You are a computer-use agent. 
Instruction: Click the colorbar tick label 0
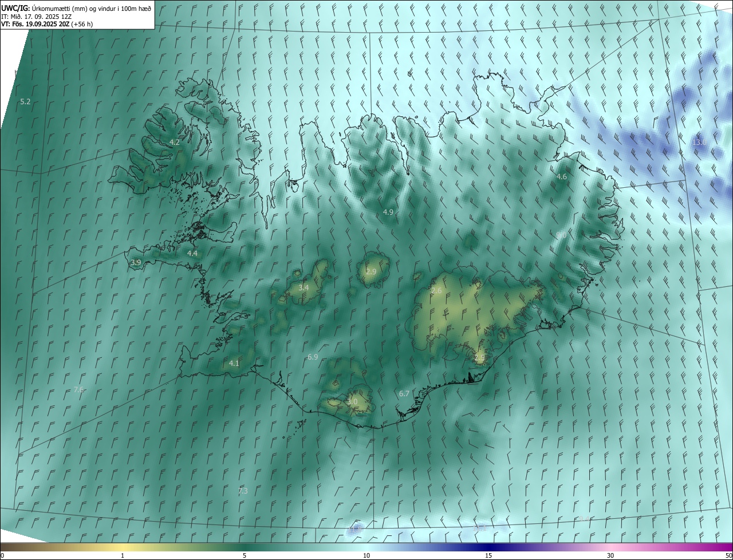[2, 555]
